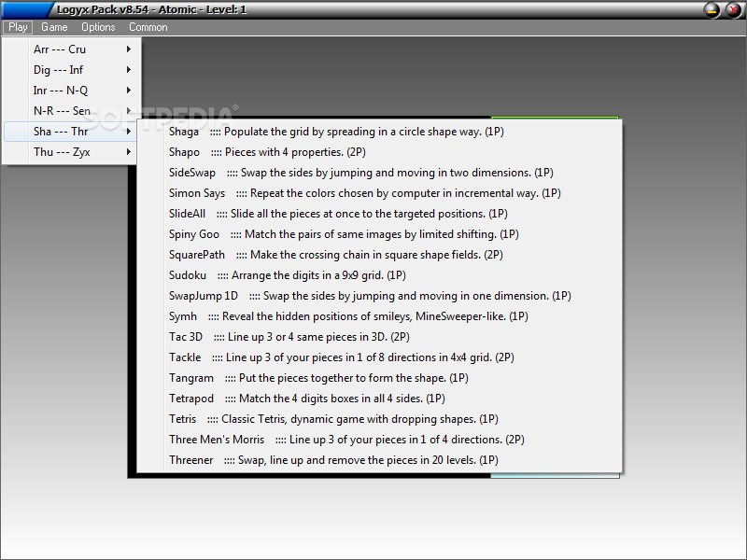This screenshot has height=560, width=747.
Task: Expand the Thu --- Zyx submenu
Action: [x=71, y=151]
